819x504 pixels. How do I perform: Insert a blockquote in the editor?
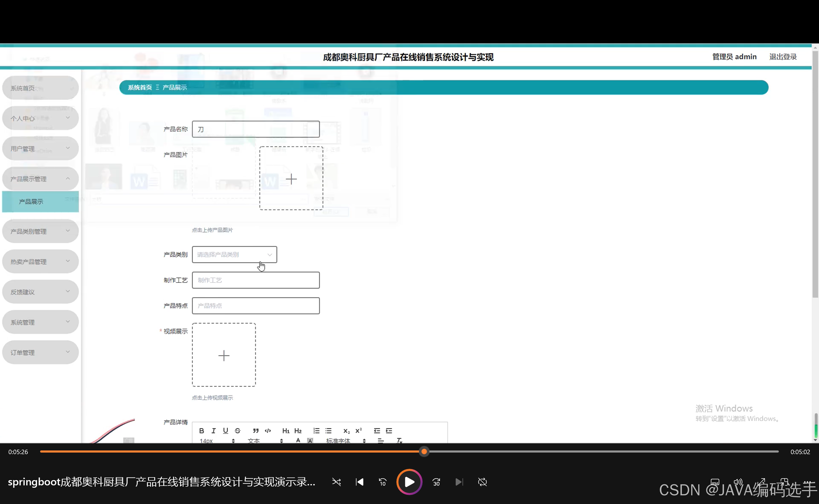pos(256,431)
